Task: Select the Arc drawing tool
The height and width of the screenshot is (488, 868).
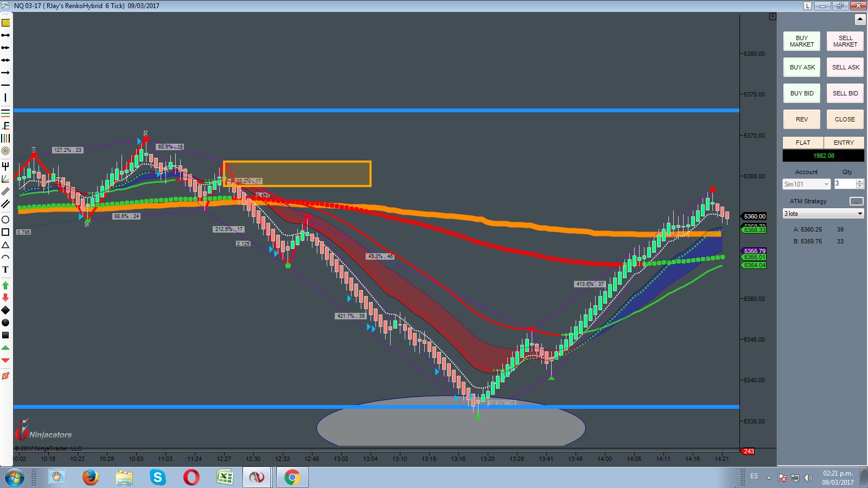Action: (x=5, y=257)
